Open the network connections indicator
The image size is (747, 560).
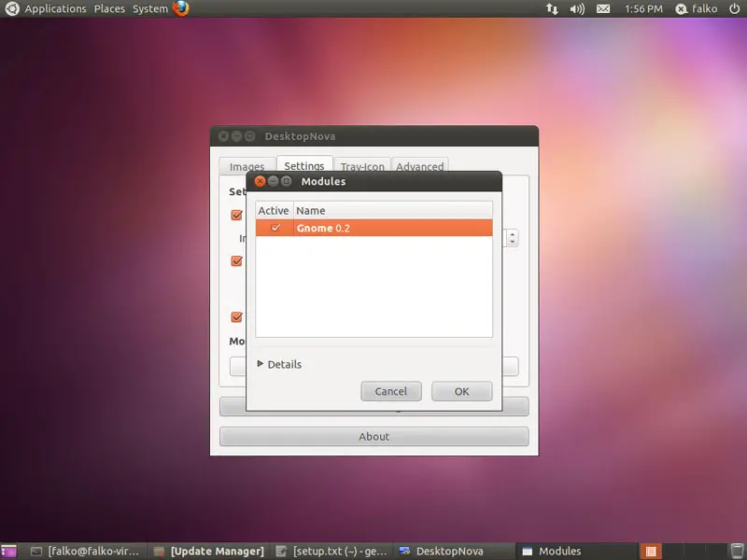(x=552, y=8)
